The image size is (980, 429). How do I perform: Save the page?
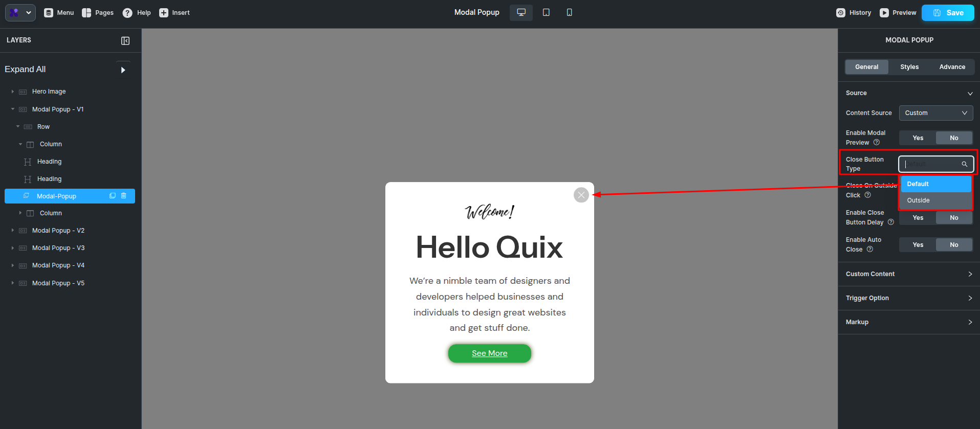(948, 13)
